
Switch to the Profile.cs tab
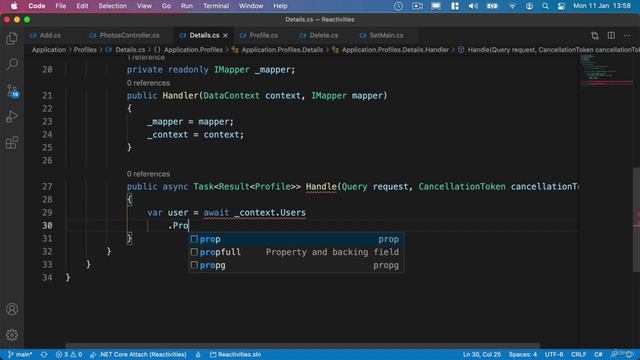pos(264,36)
